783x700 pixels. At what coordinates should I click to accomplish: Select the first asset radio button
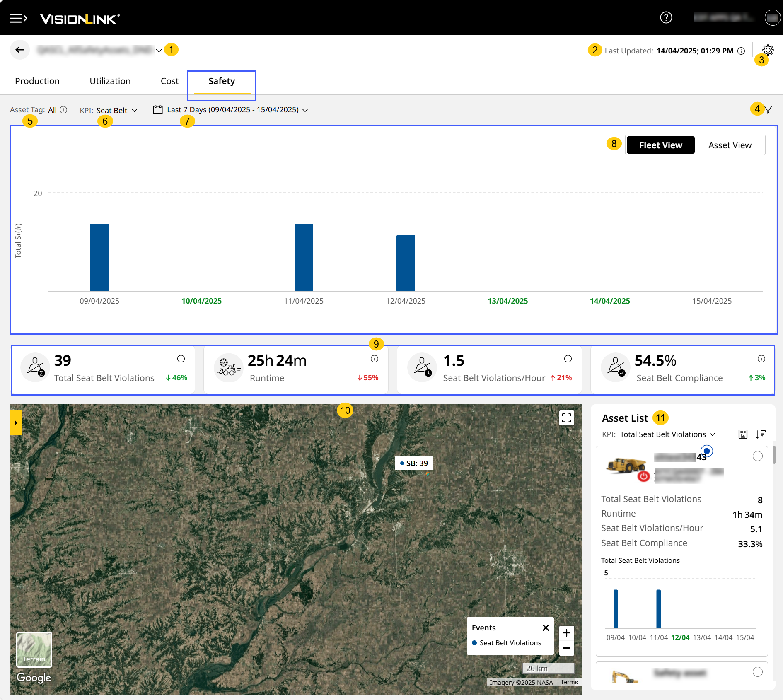click(x=757, y=456)
